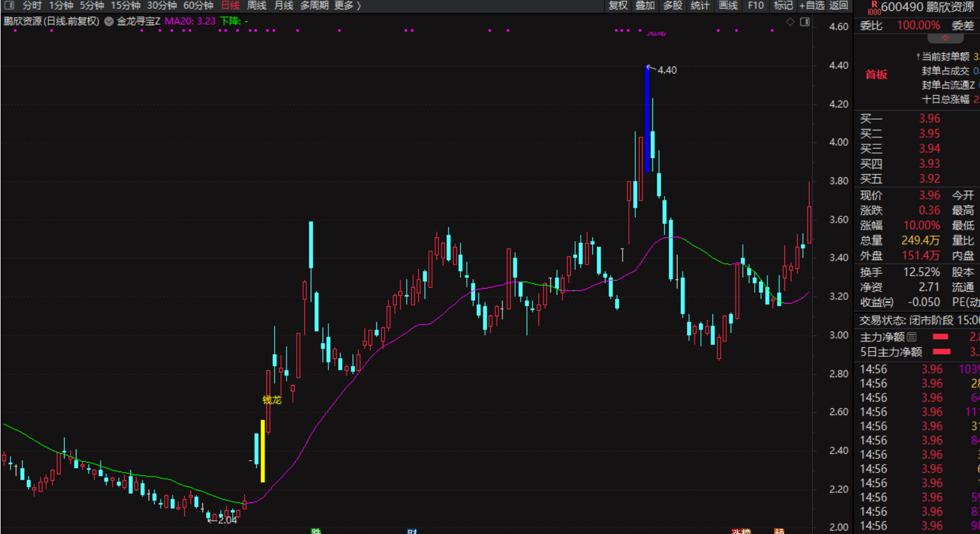Click the 4.40 high price marker

point(666,70)
